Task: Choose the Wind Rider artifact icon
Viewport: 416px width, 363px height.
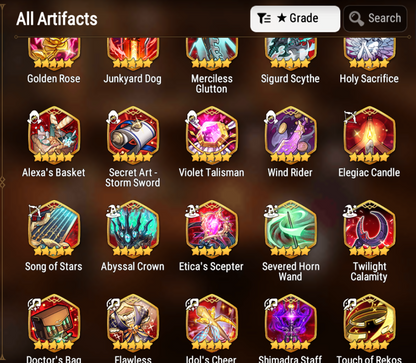Action: (x=290, y=136)
